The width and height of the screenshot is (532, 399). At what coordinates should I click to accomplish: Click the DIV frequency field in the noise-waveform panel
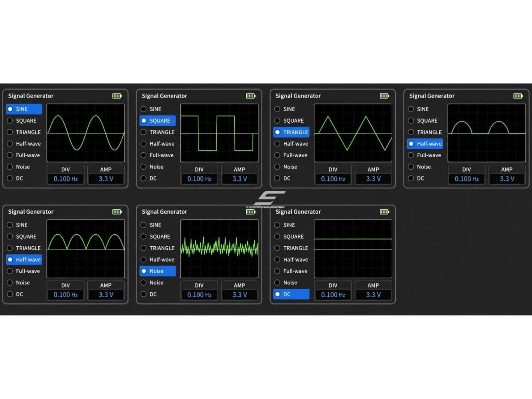[x=199, y=295]
